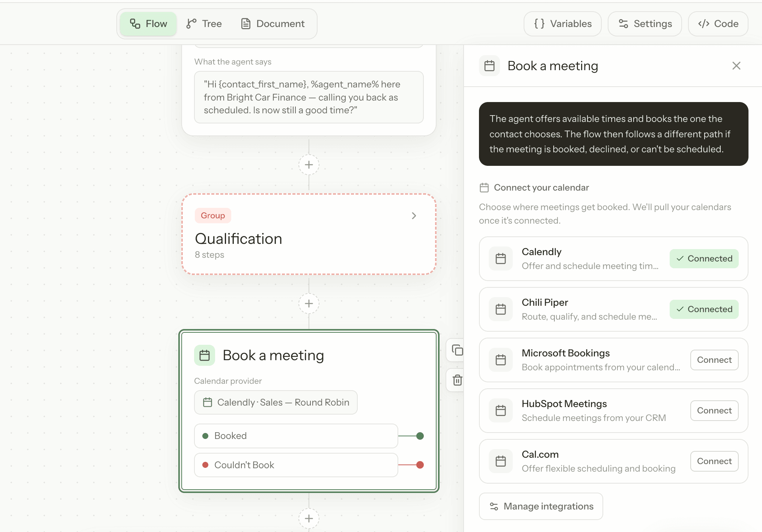
Task: Click the calendar icon in panel header
Action: click(489, 66)
